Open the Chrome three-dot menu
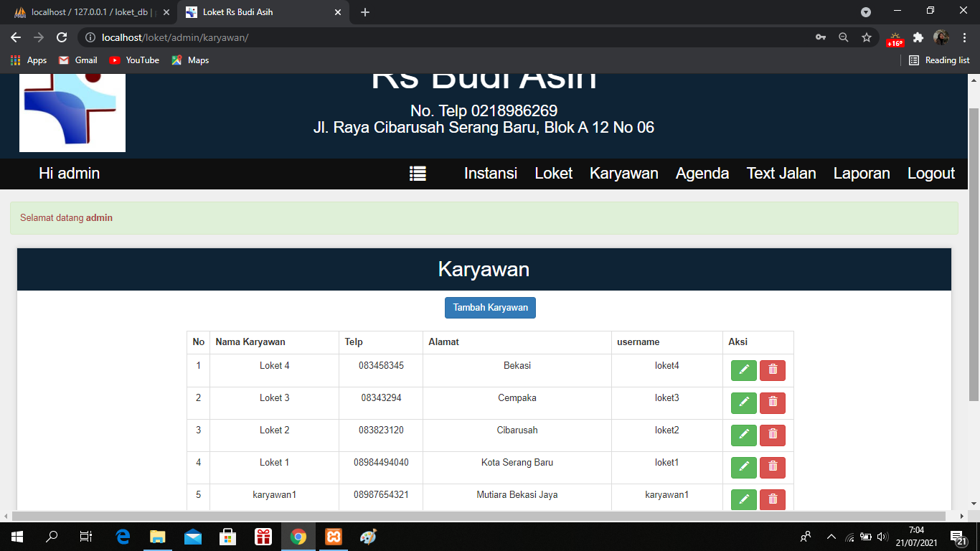 click(x=965, y=37)
